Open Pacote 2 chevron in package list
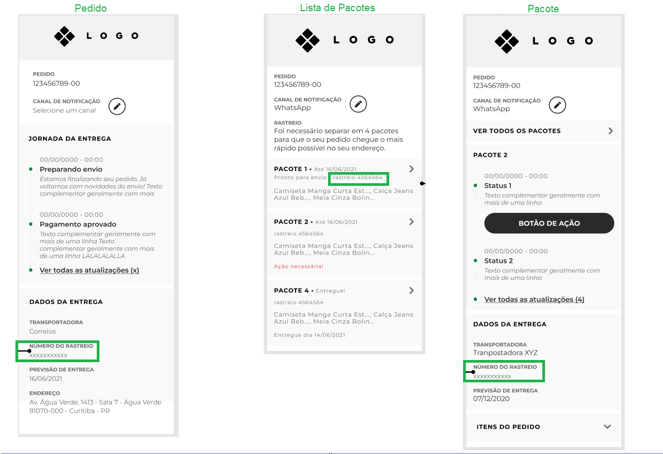This screenshot has height=454, width=663. pos(411,222)
